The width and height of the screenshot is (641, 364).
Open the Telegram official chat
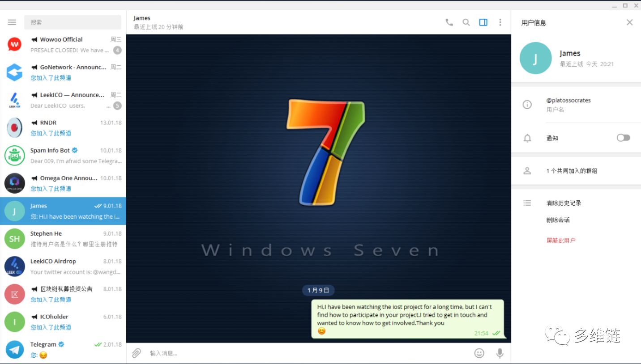(63, 350)
